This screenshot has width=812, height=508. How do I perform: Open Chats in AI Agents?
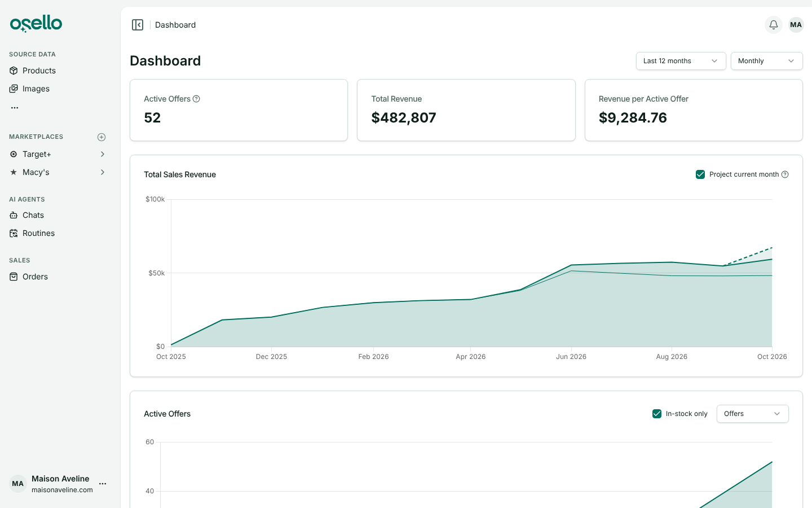point(33,215)
